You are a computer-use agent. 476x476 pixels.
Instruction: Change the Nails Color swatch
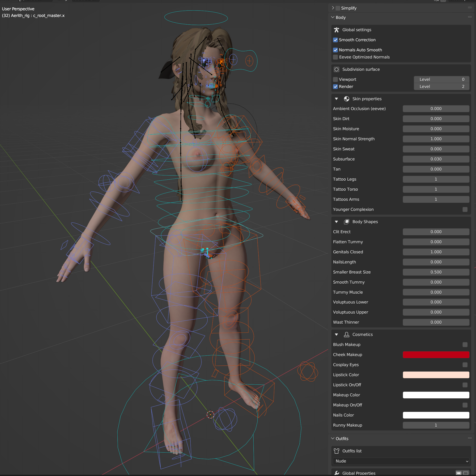pos(436,415)
